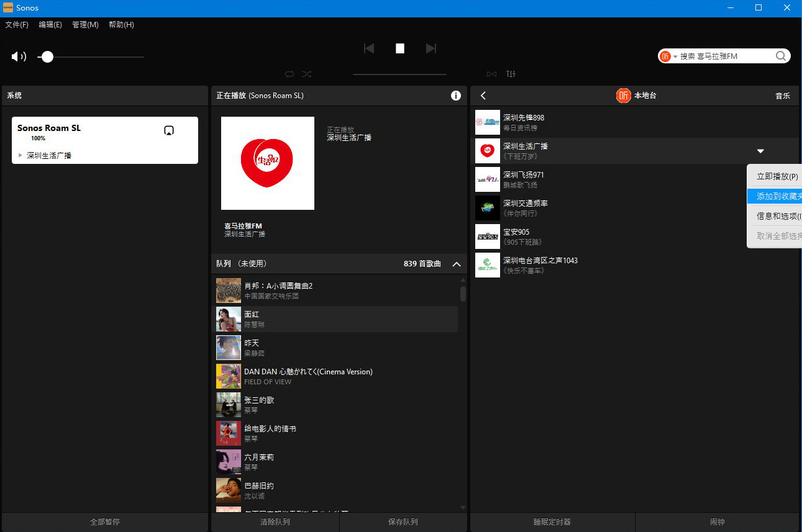802x532 pixels.
Task: Go back using the left chevron in music panel
Action: (483, 95)
